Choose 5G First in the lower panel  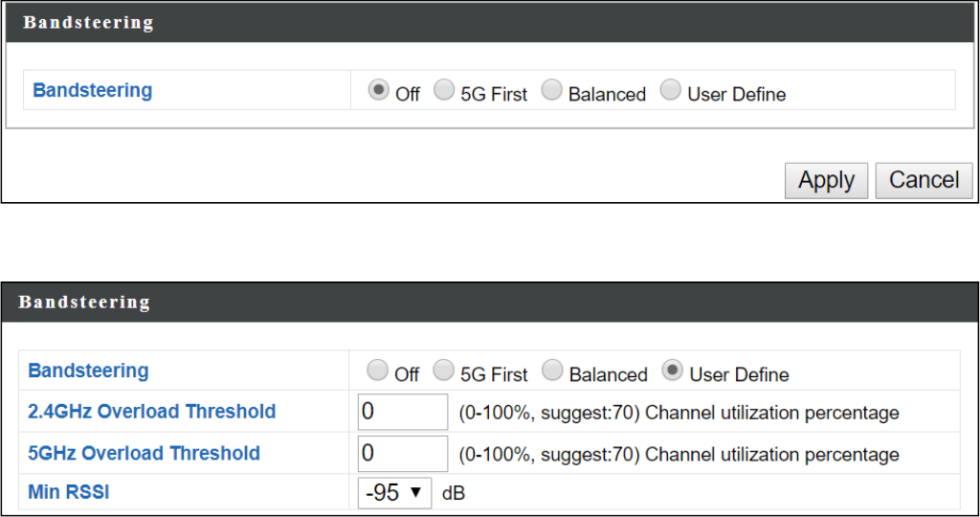pos(443,371)
